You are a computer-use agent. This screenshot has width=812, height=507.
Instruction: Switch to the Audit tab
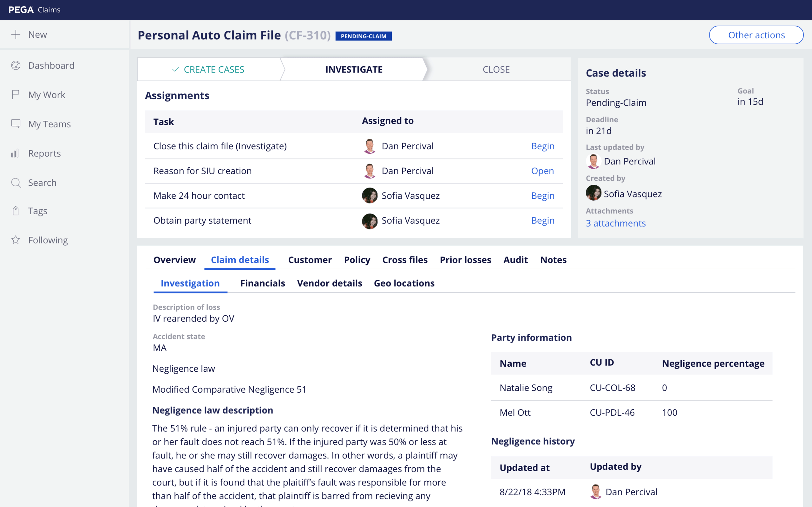(x=515, y=260)
